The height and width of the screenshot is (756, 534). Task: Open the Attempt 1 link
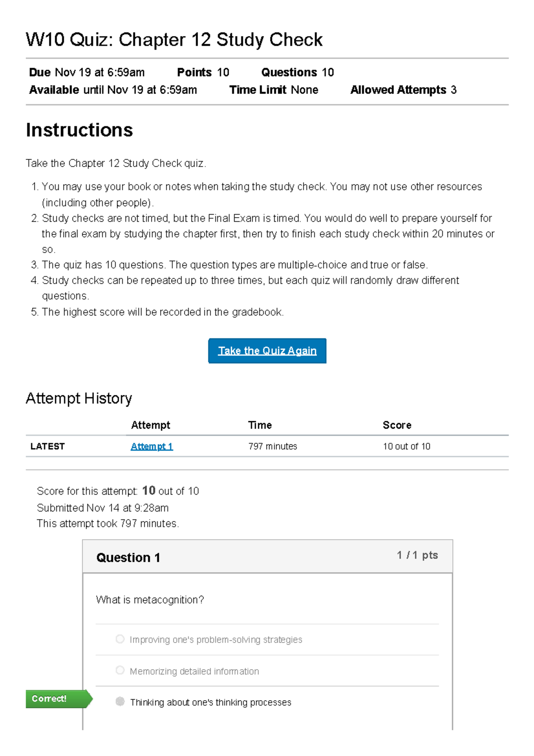152,446
